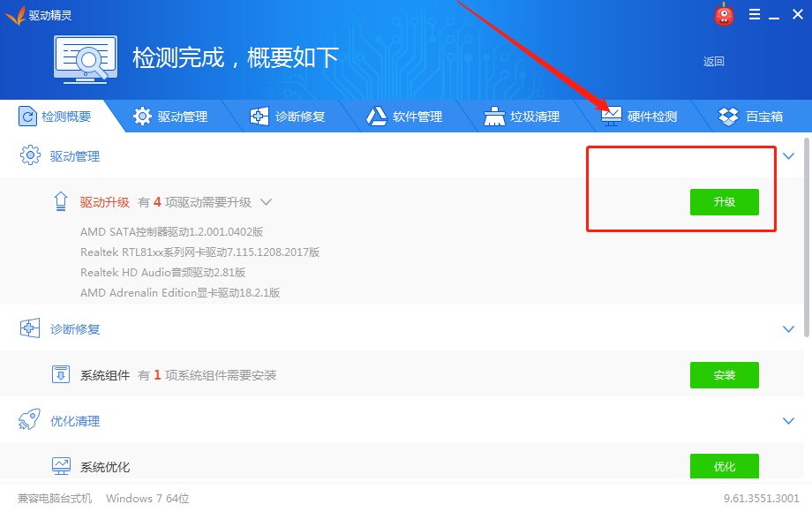Click the 系统组件 install icon
The height and width of the screenshot is (512, 812).
coord(59,374)
